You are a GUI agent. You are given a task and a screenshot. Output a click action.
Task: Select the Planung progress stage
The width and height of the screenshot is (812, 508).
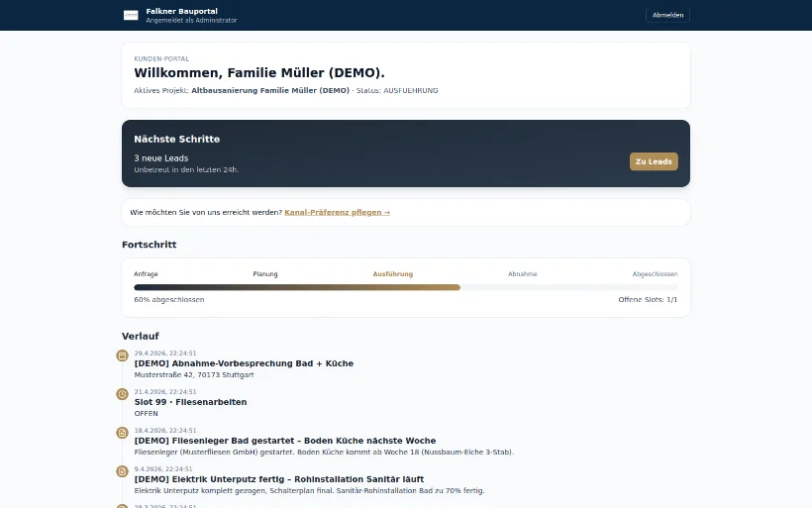click(x=265, y=274)
